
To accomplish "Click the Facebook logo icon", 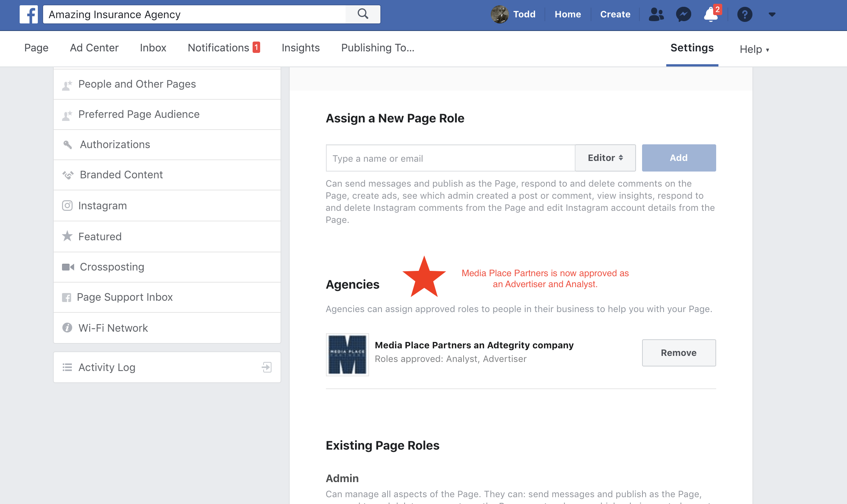I will point(29,14).
